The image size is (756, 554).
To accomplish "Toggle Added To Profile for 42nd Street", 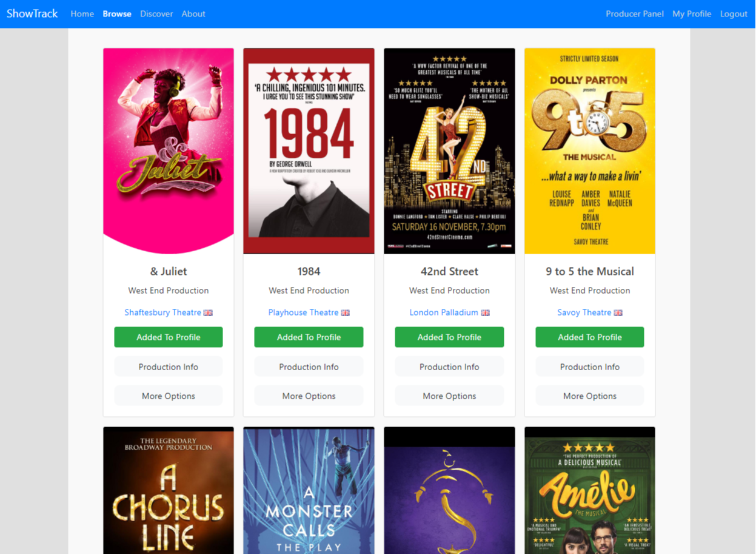I will [x=449, y=337].
